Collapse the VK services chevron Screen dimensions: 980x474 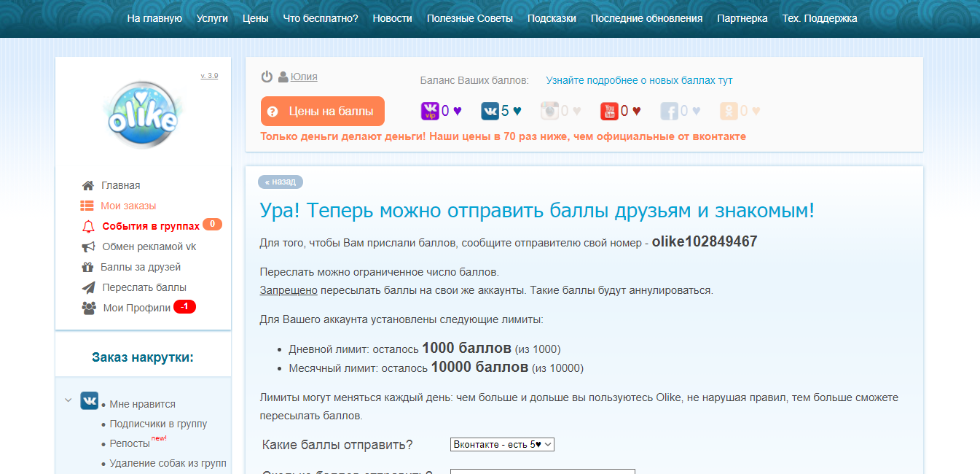coord(68,400)
